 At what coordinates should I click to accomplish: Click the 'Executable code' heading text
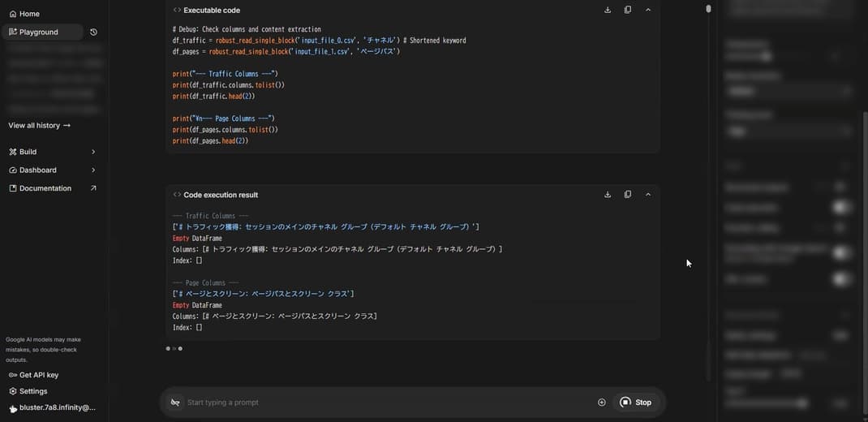click(212, 10)
